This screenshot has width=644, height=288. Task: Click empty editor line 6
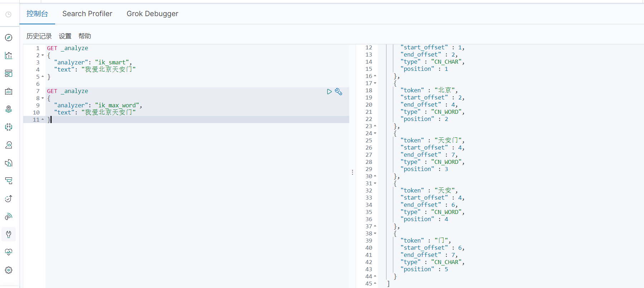(197, 84)
